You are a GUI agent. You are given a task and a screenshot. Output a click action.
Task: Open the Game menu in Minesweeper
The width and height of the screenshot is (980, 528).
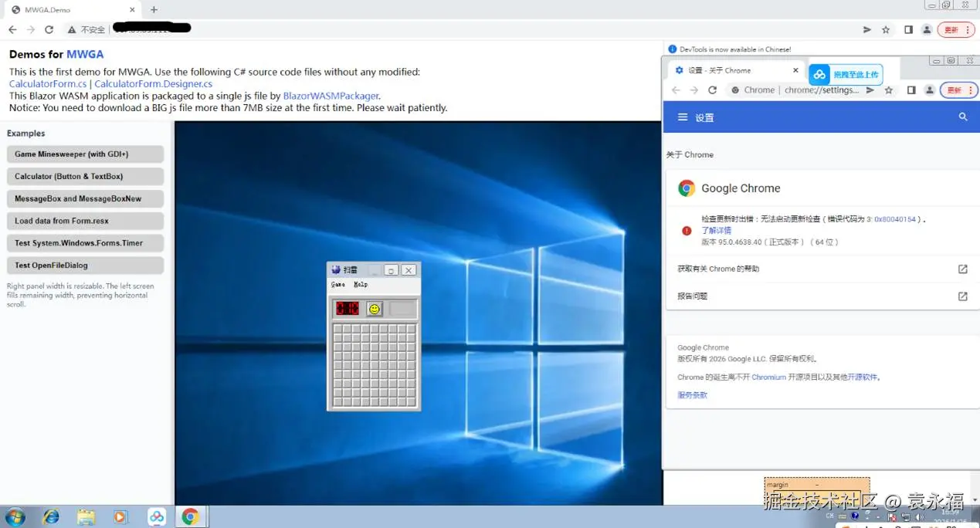338,285
